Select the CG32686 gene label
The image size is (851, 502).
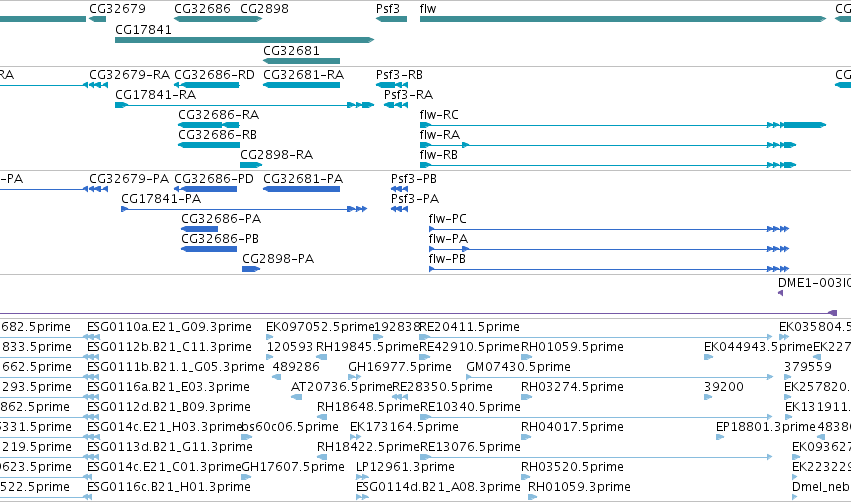pos(202,9)
